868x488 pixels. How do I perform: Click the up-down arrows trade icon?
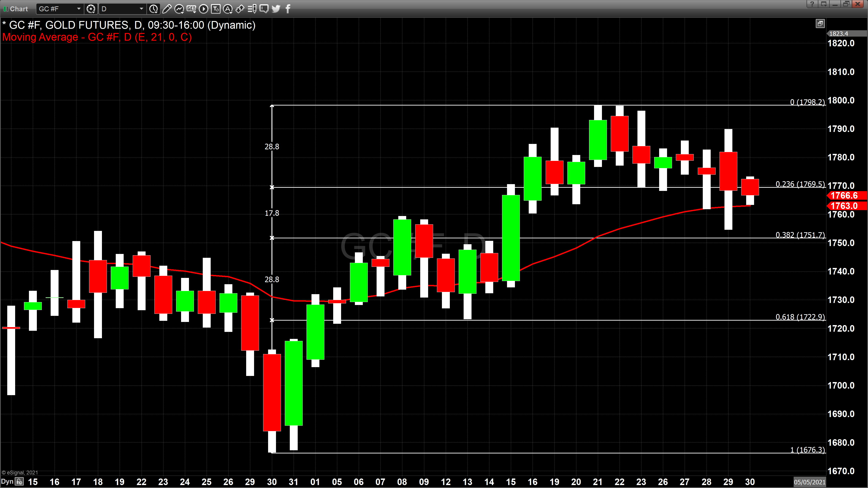click(240, 9)
